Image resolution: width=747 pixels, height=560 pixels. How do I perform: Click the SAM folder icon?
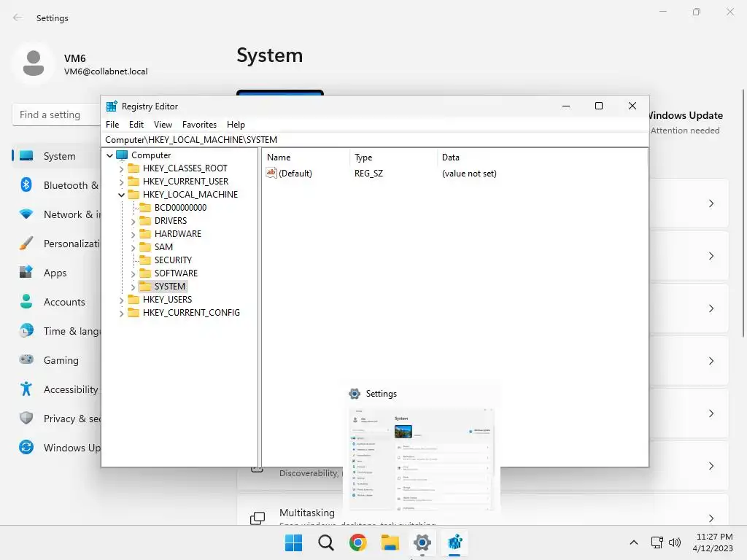pyautogui.click(x=145, y=246)
